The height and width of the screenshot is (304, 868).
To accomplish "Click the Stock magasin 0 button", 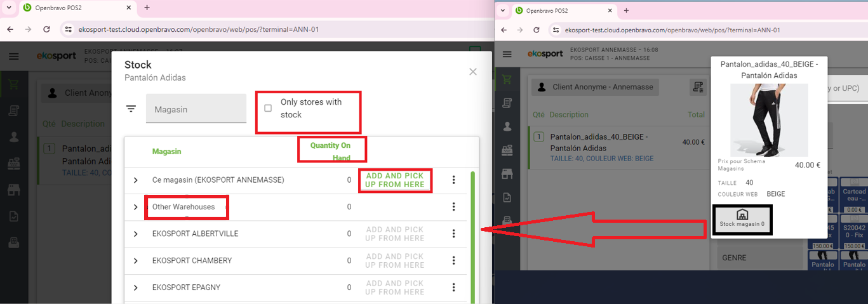I will (x=742, y=220).
